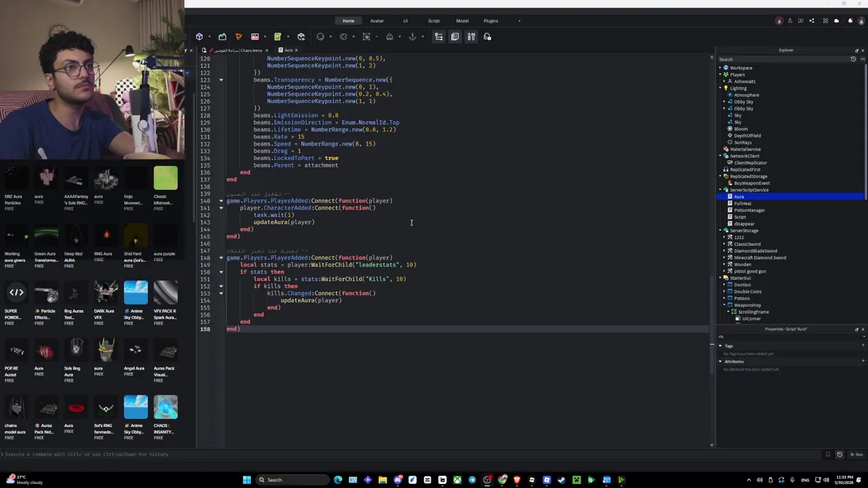This screenshot has height=488, width=868.
Task: Click the grey Group selection icon
Action: click(x=366, y=37)
